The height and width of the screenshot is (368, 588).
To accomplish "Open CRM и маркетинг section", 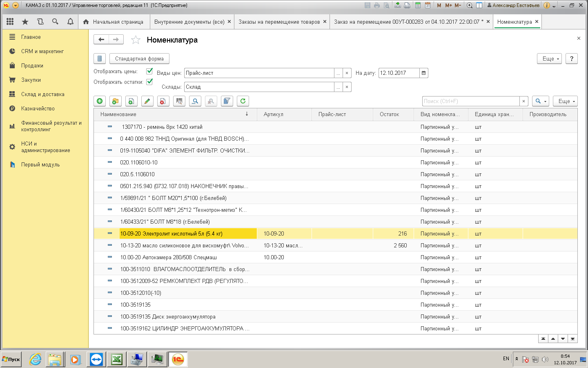I will click(42, 51).
